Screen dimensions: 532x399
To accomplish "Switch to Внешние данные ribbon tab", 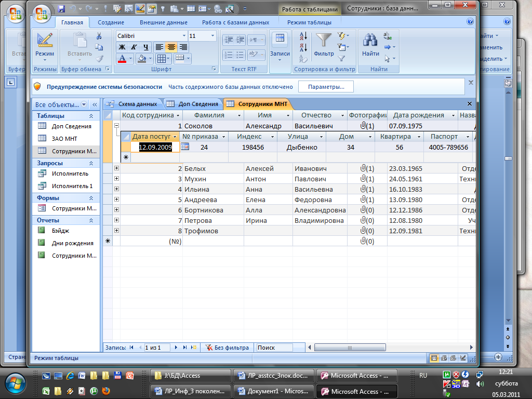I will 164,22.
